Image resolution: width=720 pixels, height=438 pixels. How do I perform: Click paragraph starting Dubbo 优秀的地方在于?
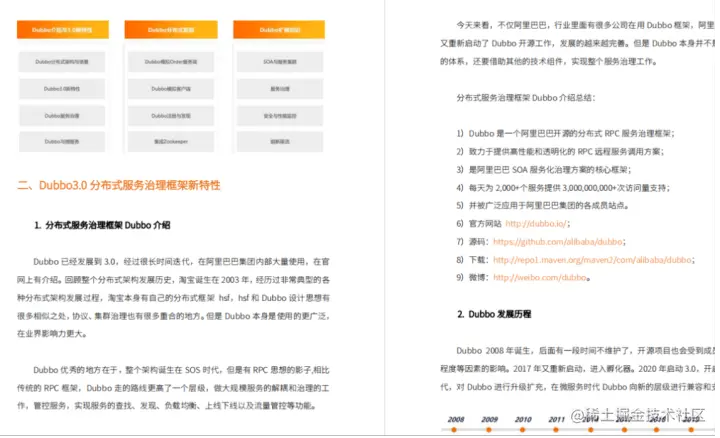point(173,387)
